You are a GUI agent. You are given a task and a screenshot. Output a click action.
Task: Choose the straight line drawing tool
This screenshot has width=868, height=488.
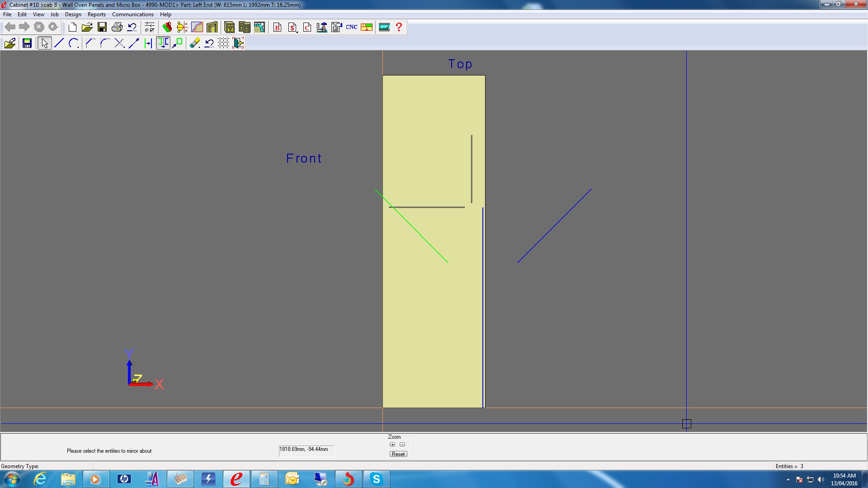point(59,43)
